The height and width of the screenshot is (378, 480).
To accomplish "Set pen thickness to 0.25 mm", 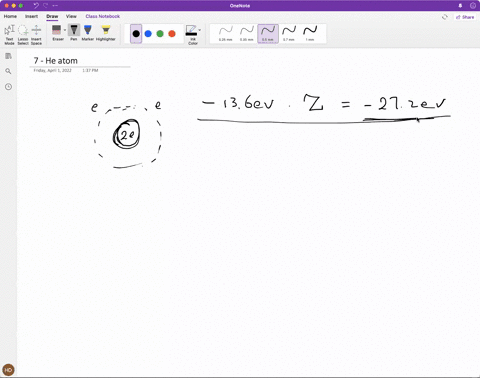I will tap(226, 34).
